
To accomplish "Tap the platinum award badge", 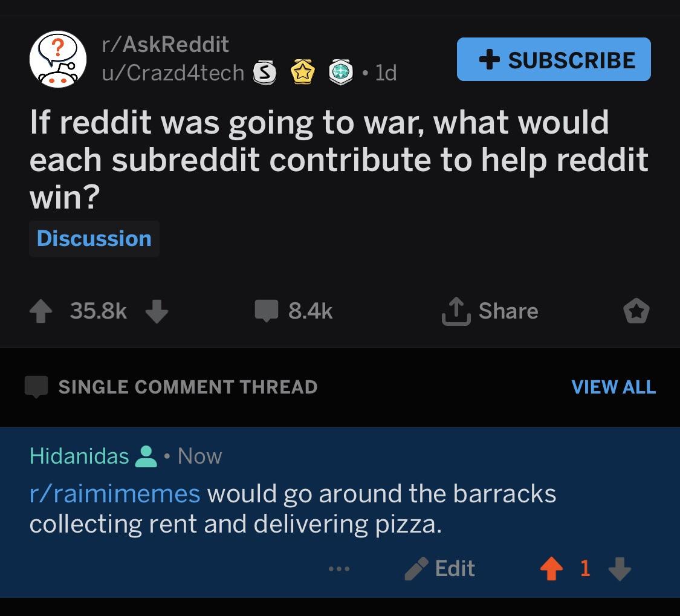I will coord(341,72).
